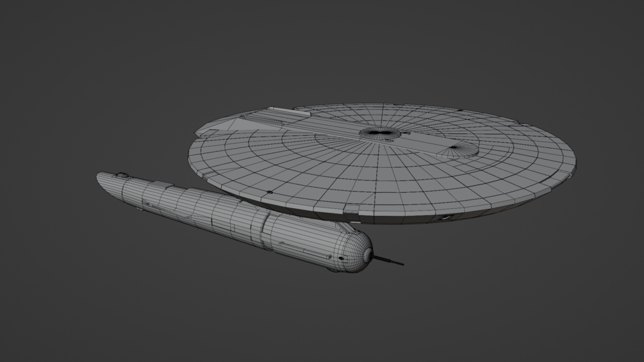Click the rounded dome cap at cylinder end
644x362 pixels.
tap(359, 252)
